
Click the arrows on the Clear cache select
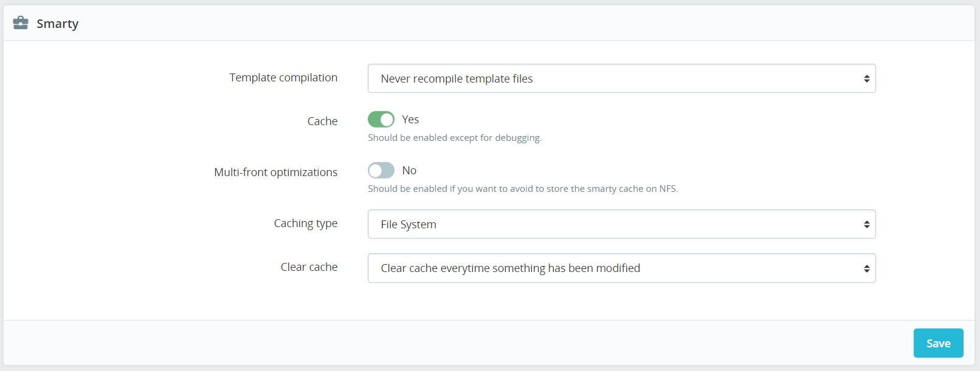(x=866, y=268)
